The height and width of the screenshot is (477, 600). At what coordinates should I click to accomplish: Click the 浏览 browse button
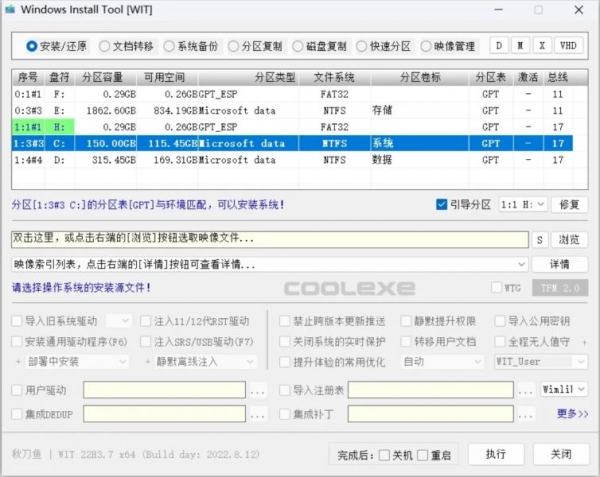point(569,240)
